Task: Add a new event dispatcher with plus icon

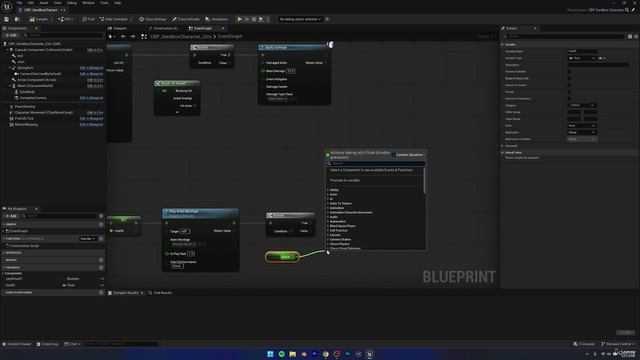Action: click(x=101, y=292)
